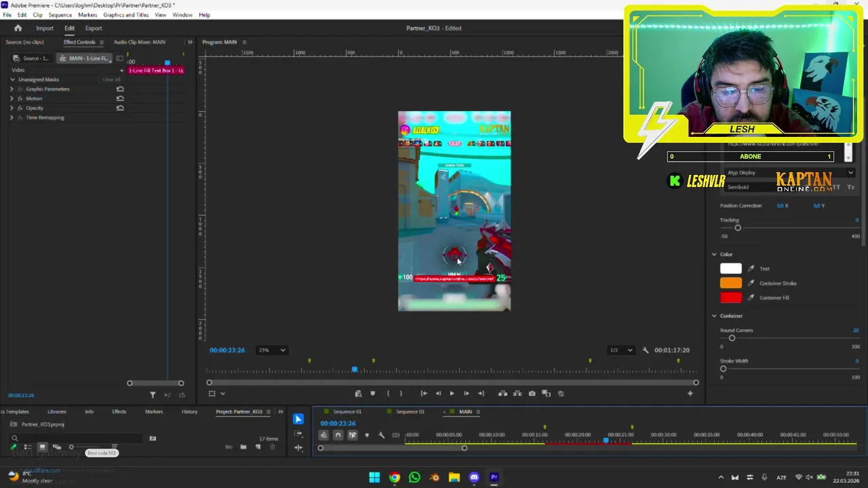Collapse the Color section
This screenshot has width=868, height=488.
click(x=714, y=254)
